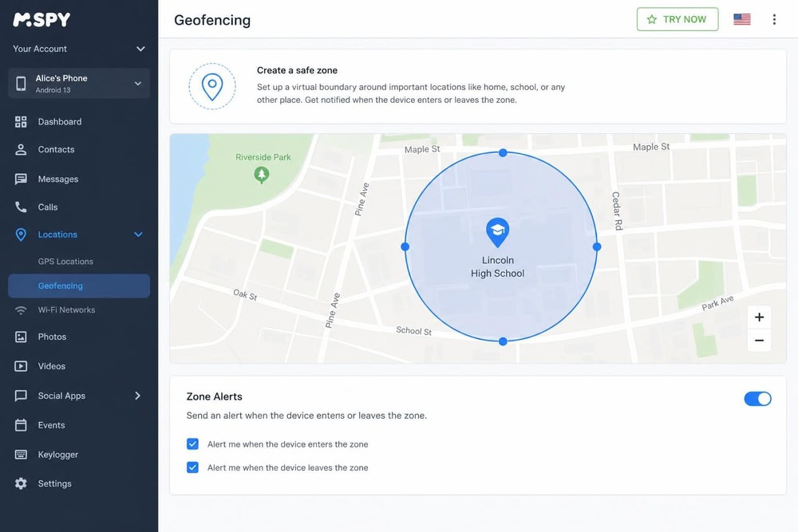
Task: Click the Cedar Rd street label
Action: click(617, 211)
